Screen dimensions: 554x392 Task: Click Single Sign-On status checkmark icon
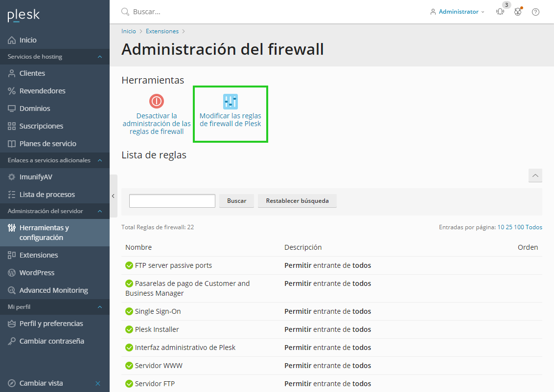coord(129,311)
